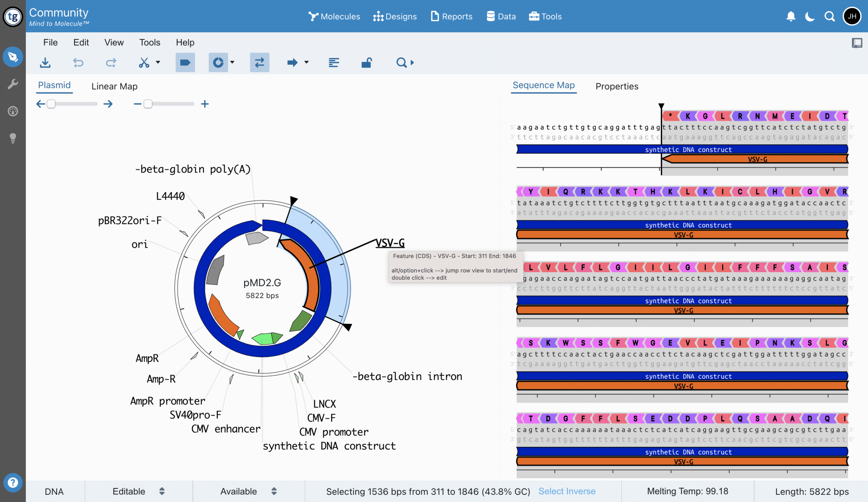Toggle the strand flip tool in toolbar
The height and width of the screenshot is (502, 868).
(x=259, y=62)
